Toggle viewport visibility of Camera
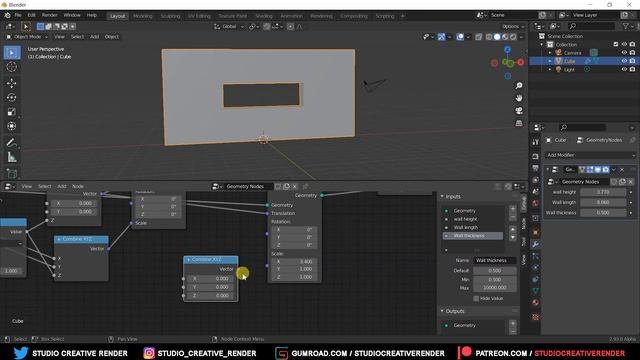 tap(624, 53)
